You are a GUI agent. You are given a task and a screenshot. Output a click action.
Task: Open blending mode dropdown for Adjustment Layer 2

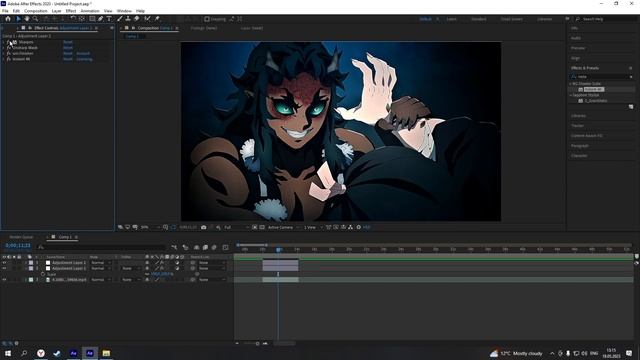[100, 263]
